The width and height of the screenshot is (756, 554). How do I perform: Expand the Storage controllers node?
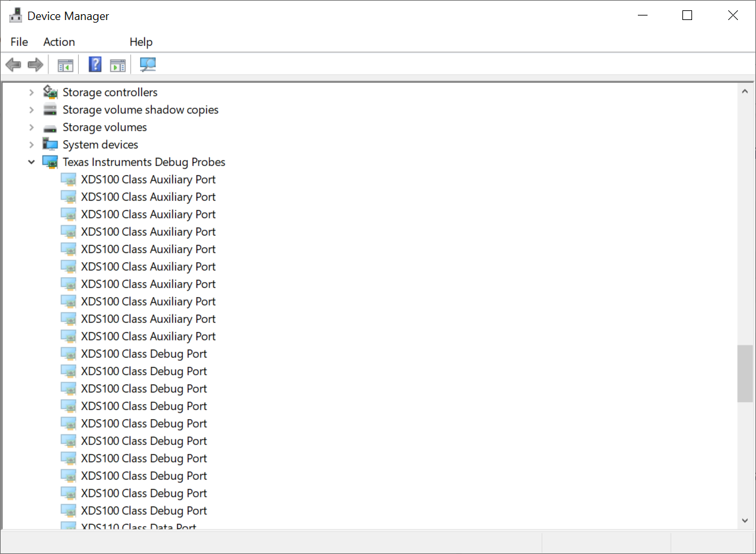coord(32,92)
